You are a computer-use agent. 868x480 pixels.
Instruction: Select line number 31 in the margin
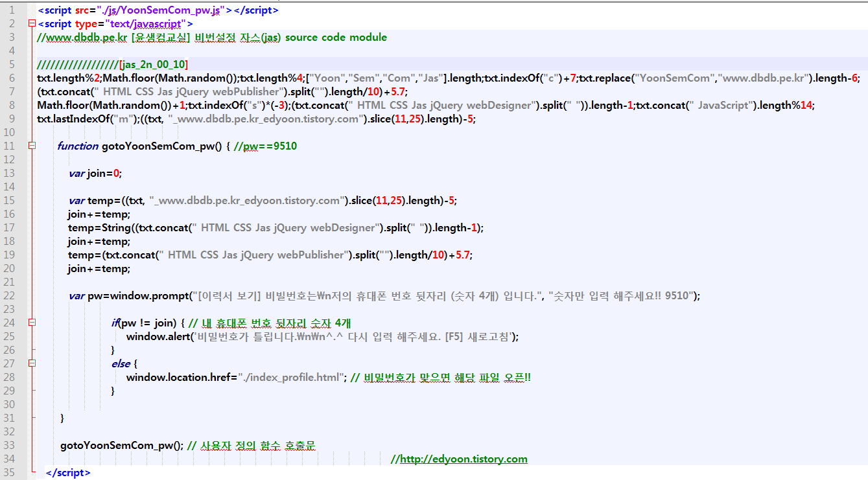9,418
